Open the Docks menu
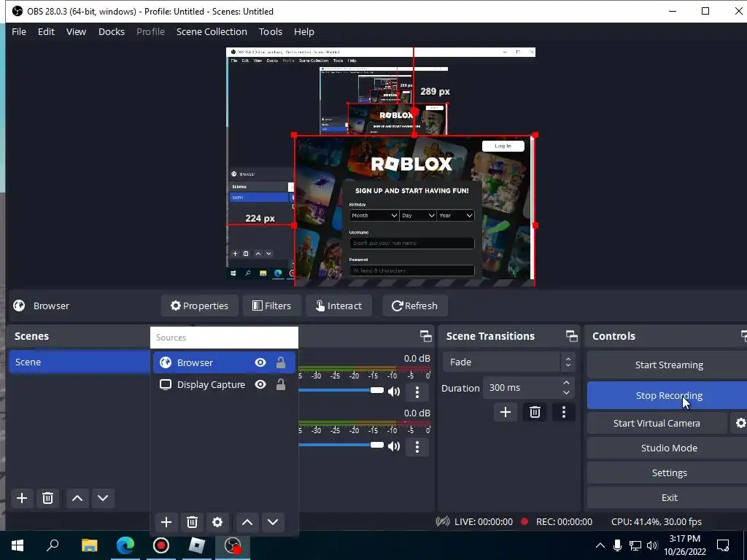747x560 pixels. pos(112,31)
